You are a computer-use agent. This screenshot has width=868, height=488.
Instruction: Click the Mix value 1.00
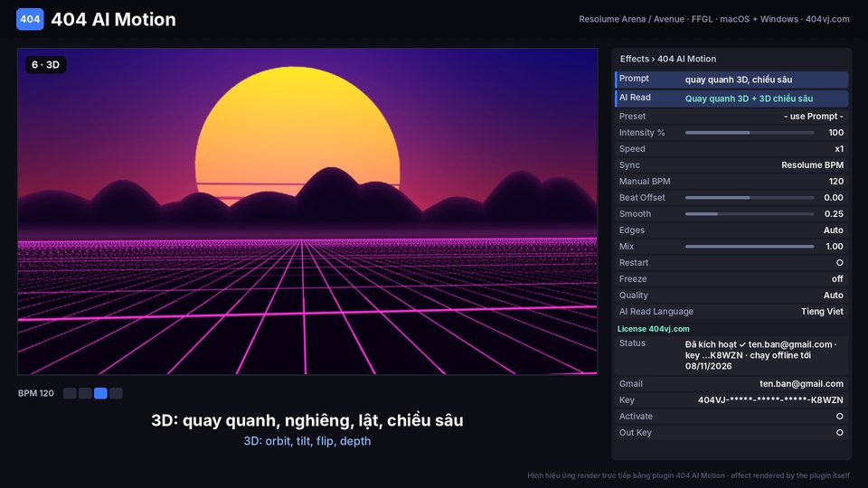point(835,247)
